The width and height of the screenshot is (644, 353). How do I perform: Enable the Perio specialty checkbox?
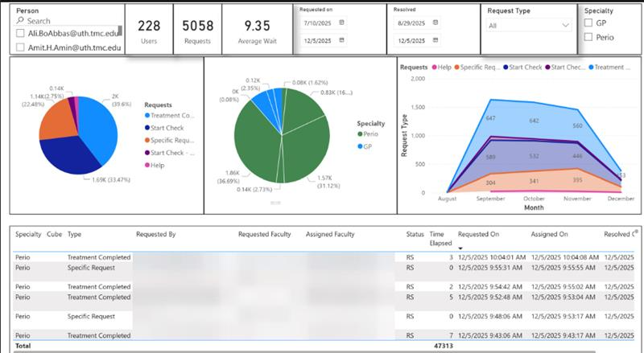pyautogui.click(x=588, y=37)
